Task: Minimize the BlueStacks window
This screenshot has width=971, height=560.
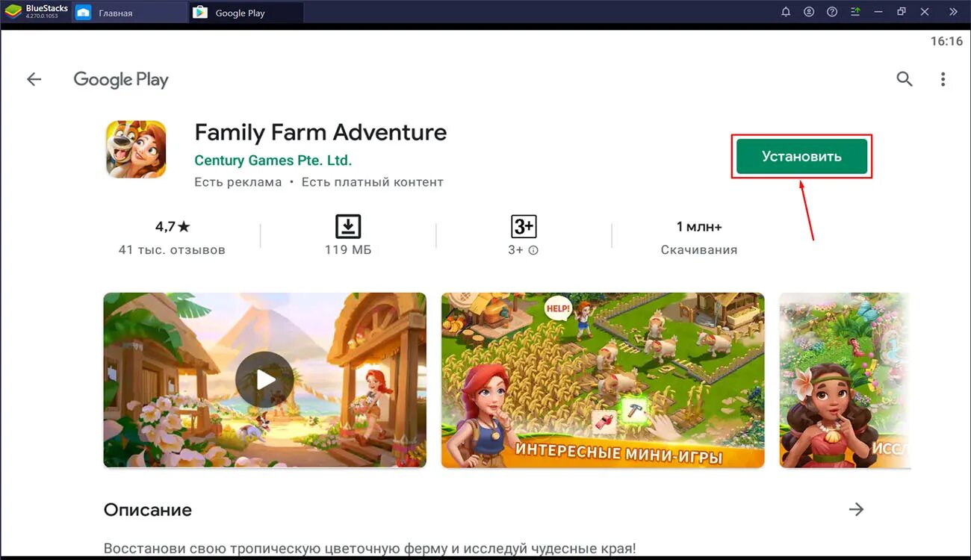Action: pos(879,12)
